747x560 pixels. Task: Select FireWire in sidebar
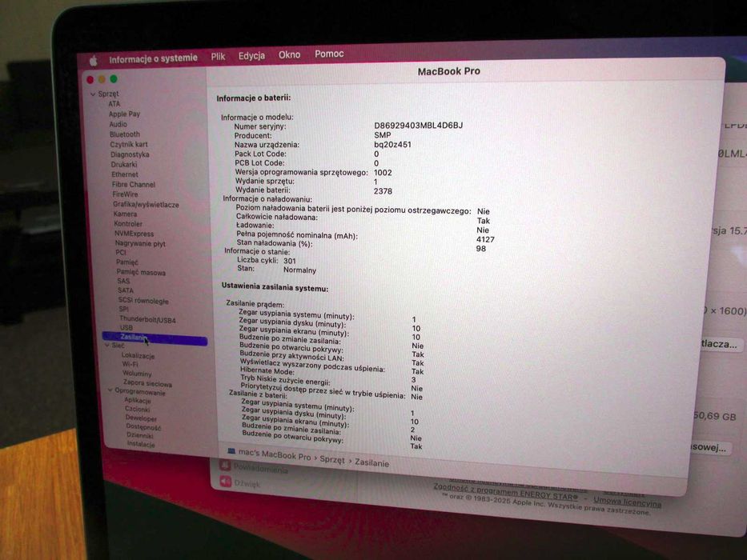point(125,194)
